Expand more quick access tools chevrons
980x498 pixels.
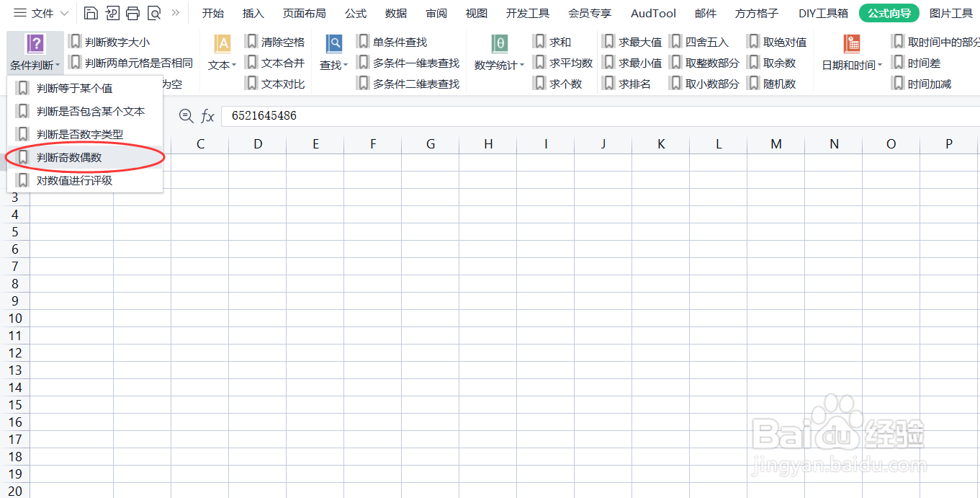(175, 13)
